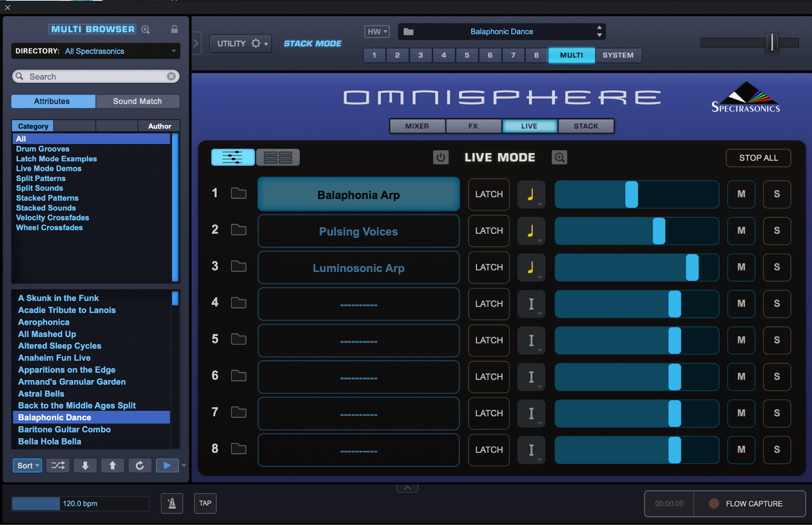This screenshot has height=525, width=812.
Task: Adjust part 1 level slider
Action: tap(631, 194)
